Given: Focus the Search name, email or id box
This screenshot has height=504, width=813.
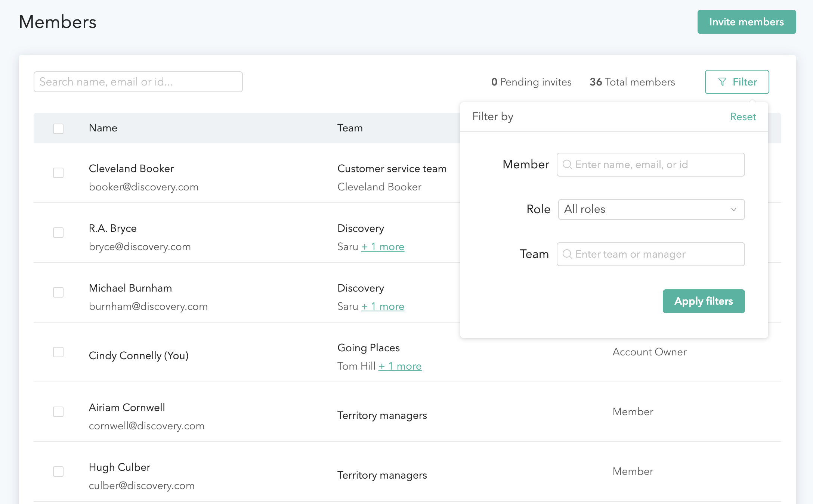Looking at the screenshot, I should (x=138, y=82).
